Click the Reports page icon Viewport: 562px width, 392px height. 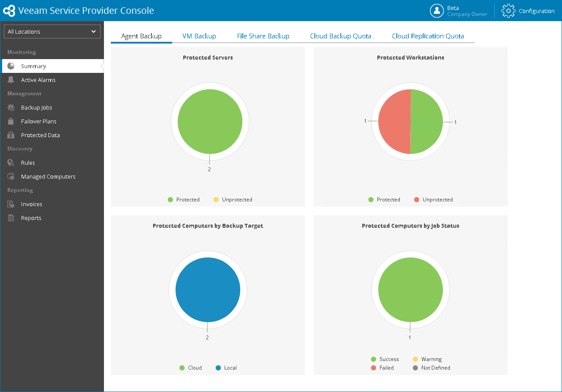tap(11, 218)
